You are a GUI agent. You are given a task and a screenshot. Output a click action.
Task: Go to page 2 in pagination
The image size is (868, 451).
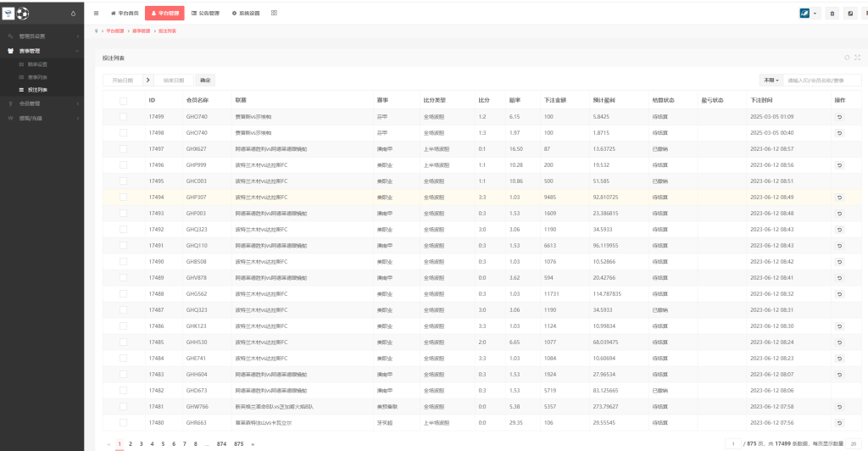click(131, 444)
